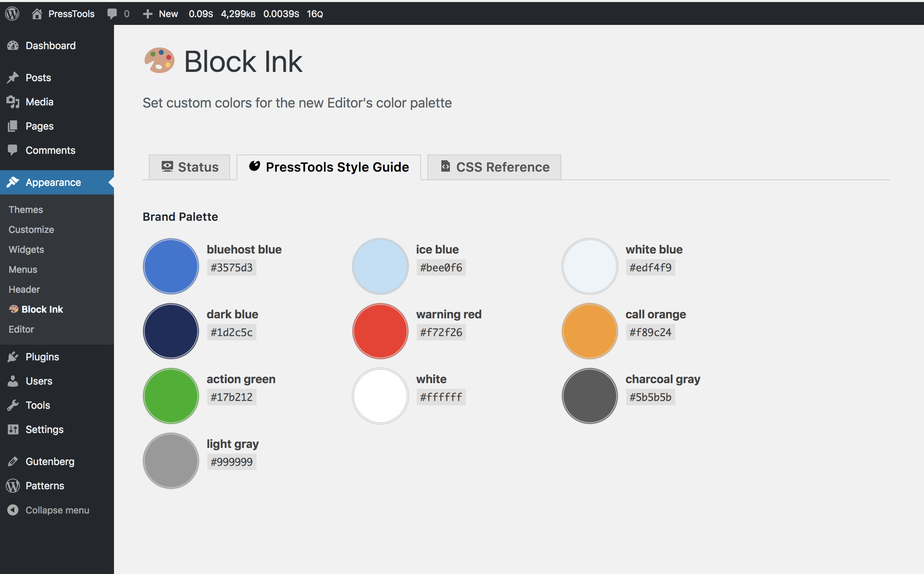The width and height of the screenshot is (924, 574).
Task: Click the plus icon next to New
Action: [148, 14]
